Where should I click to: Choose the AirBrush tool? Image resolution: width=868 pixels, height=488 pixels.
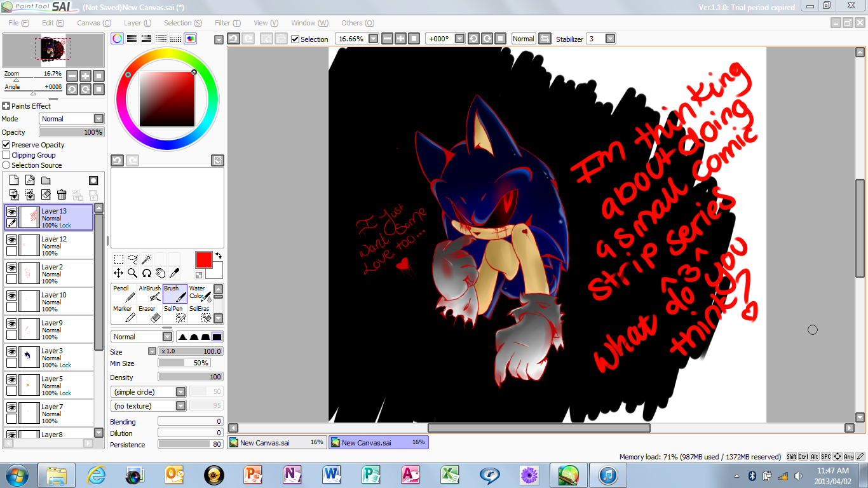pos(149,294)
